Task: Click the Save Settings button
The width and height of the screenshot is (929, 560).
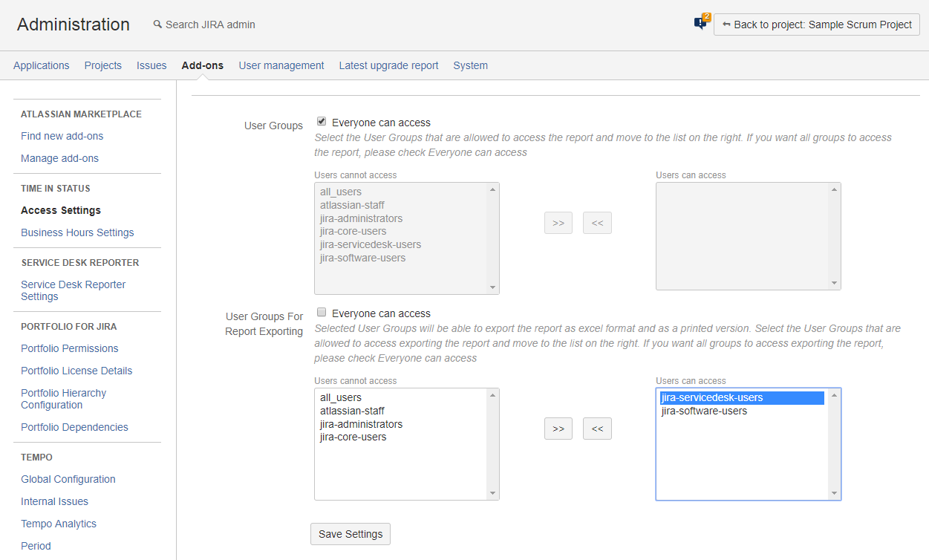Action: click(350, 534)
